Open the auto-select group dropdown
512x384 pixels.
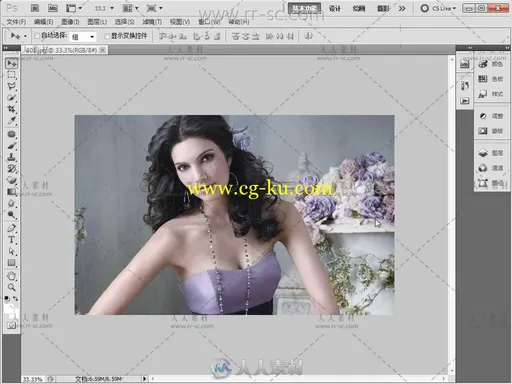tap(83, 37)
